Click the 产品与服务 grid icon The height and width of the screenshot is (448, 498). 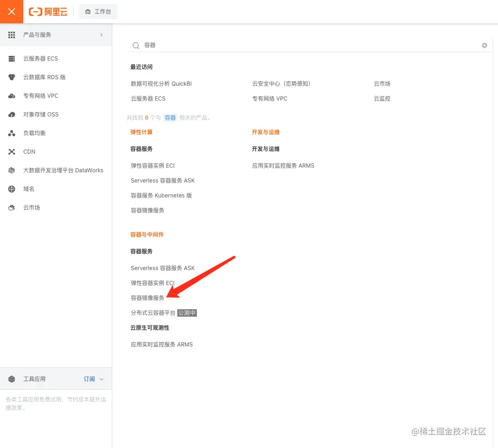pyautogui.click(x=12, y=34)
